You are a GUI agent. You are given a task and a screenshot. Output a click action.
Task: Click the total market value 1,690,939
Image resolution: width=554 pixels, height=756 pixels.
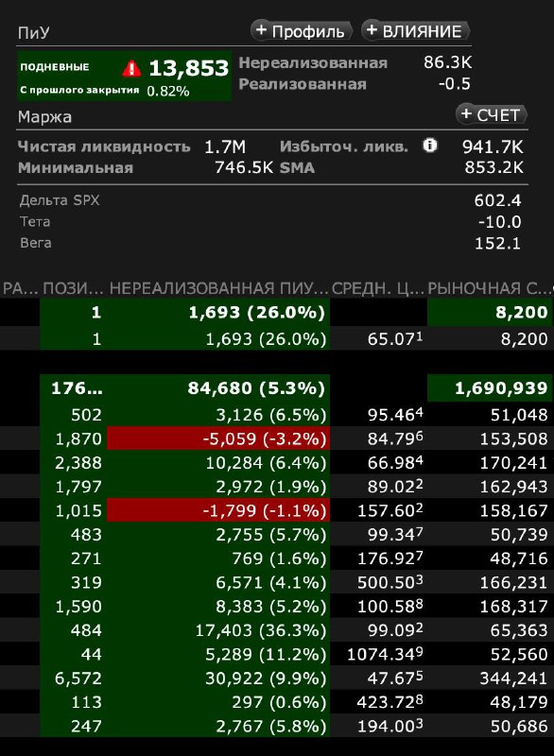[490, 388]
